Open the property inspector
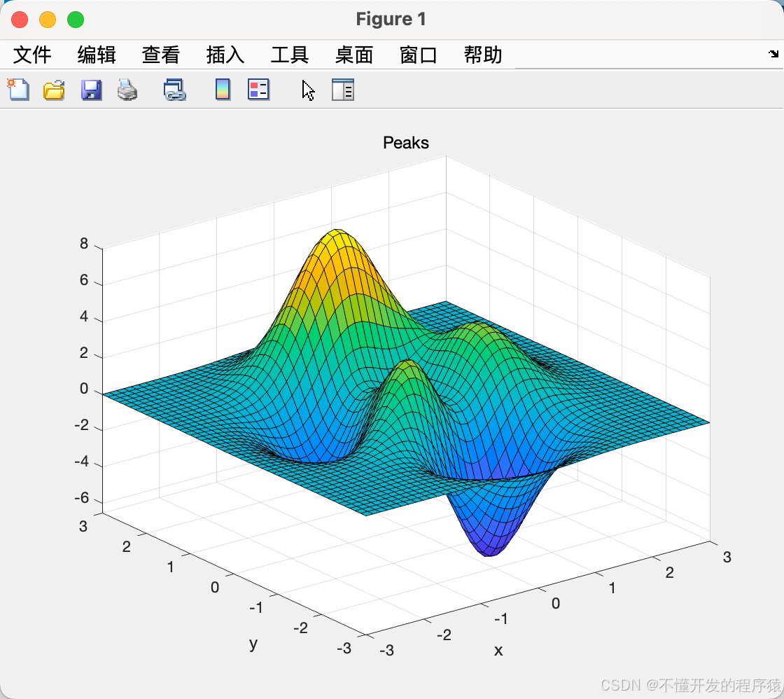 [342, 90]
